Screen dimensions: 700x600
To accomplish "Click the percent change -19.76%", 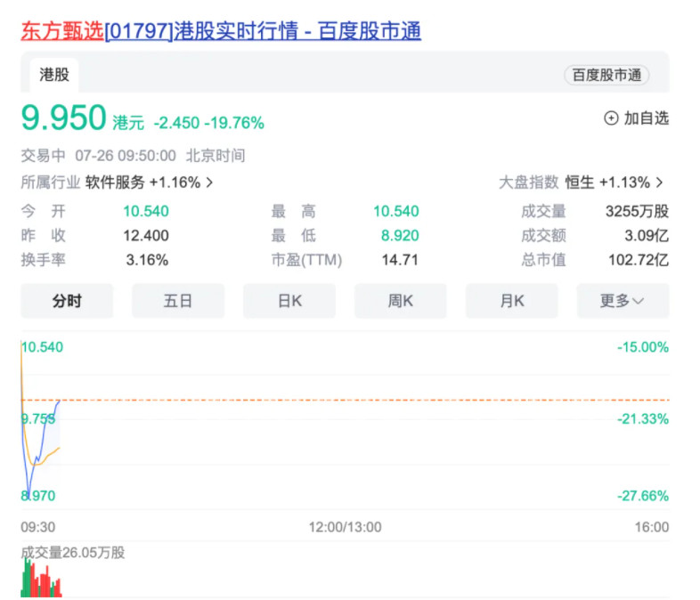I will pos(234,123).
